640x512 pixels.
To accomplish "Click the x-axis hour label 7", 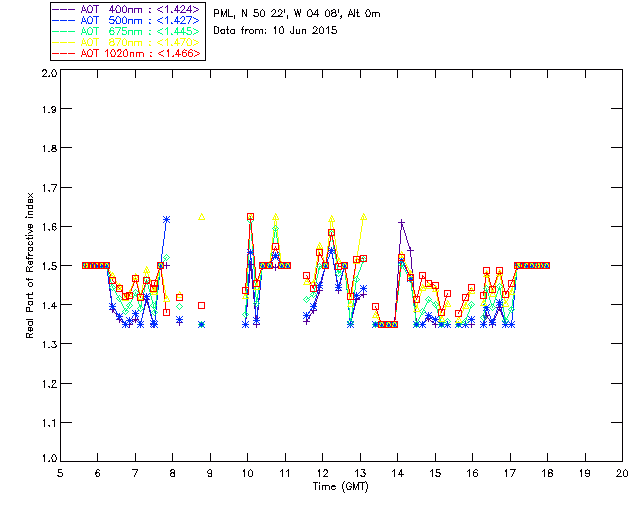I will click(x=135, y=473).
